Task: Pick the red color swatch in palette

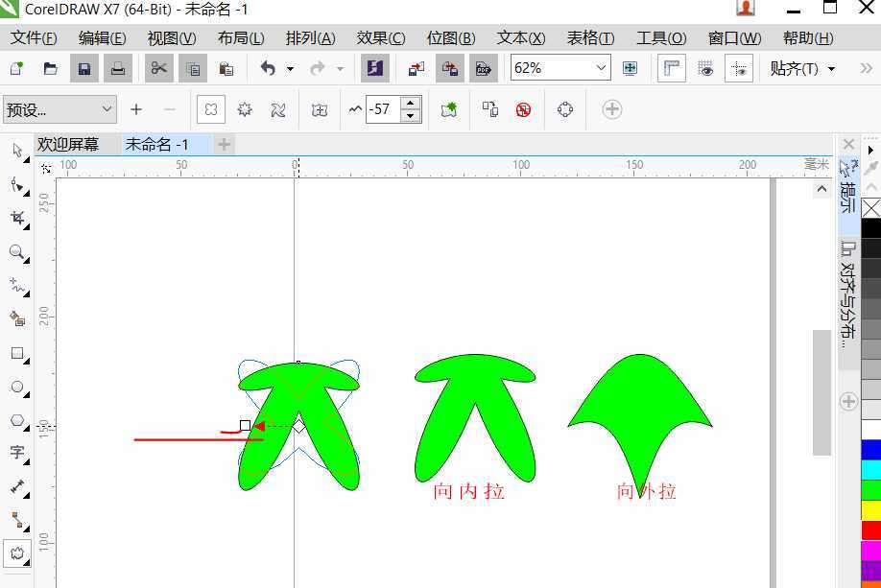Action: [870, 529]
